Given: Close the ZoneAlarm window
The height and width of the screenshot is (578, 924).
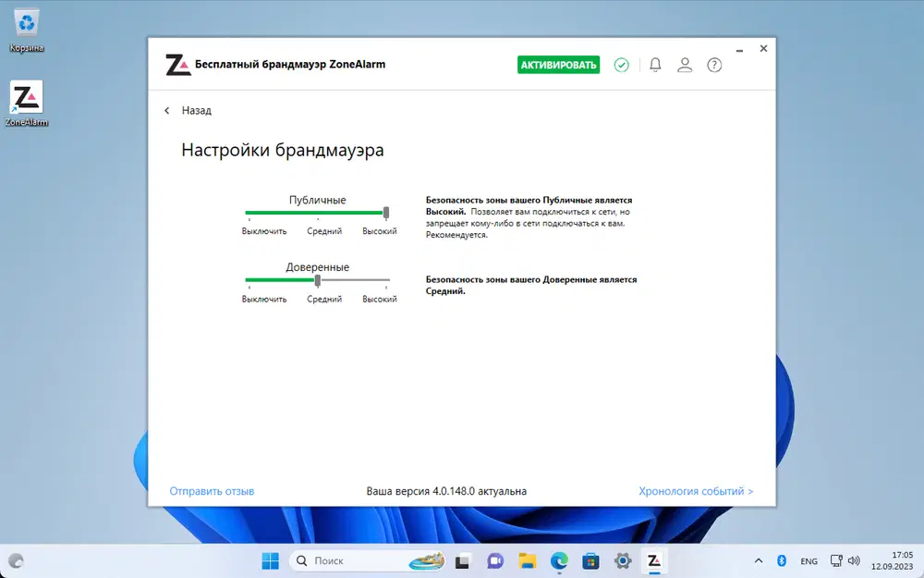Looking at the screenshot, I should (764, 48).
